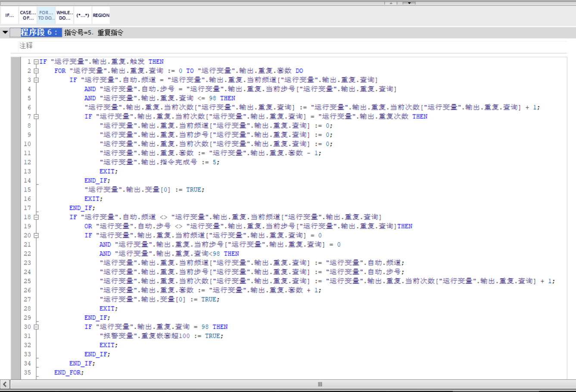Fold the outer IF block on line 1
This screenshot has height=392, width=576.
36,62
